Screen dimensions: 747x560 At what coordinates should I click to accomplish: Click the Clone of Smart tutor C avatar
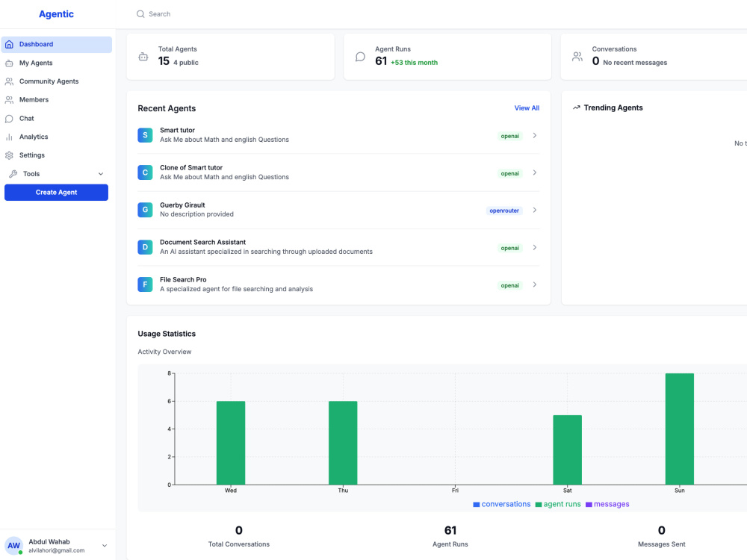coord(146,172)
